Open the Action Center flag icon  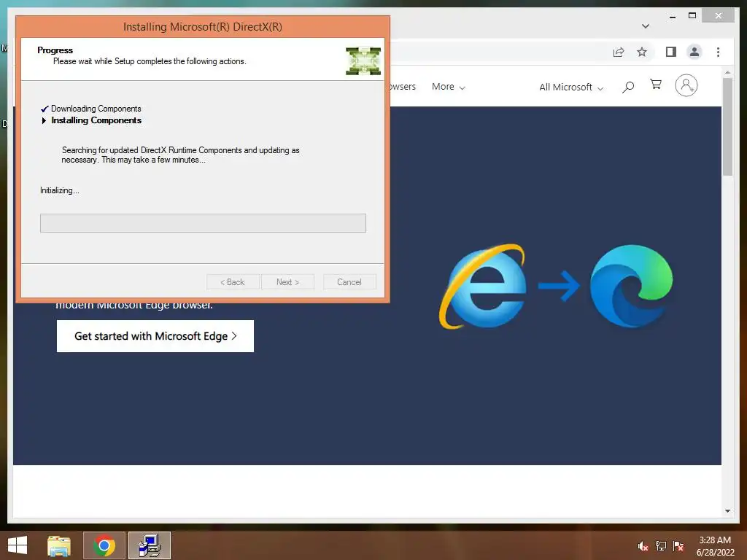click(x=678, y=546)
